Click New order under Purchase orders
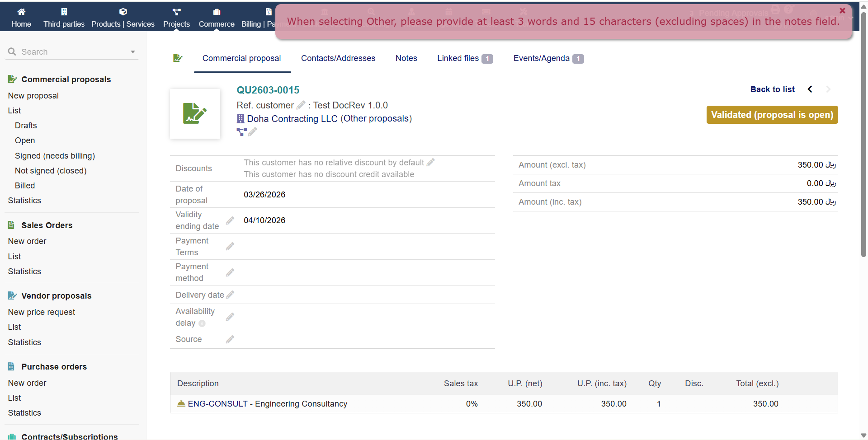868x440 pixels. pos(27,383)
